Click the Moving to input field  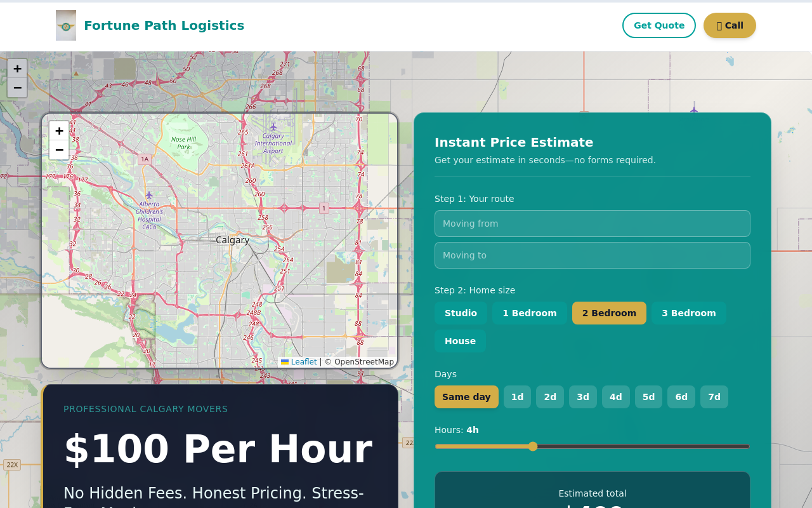tap(592, 255)
